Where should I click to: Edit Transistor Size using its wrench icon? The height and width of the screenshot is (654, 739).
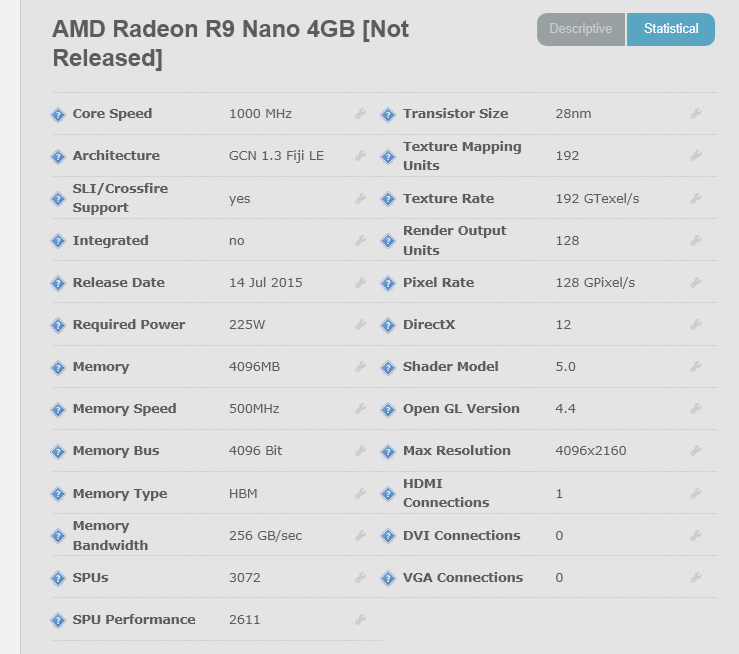696,114
